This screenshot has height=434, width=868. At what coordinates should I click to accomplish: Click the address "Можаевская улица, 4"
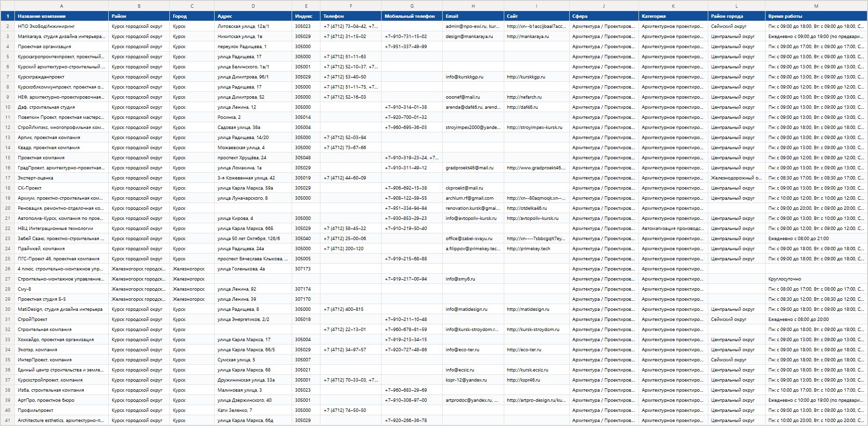coord(253,148)
